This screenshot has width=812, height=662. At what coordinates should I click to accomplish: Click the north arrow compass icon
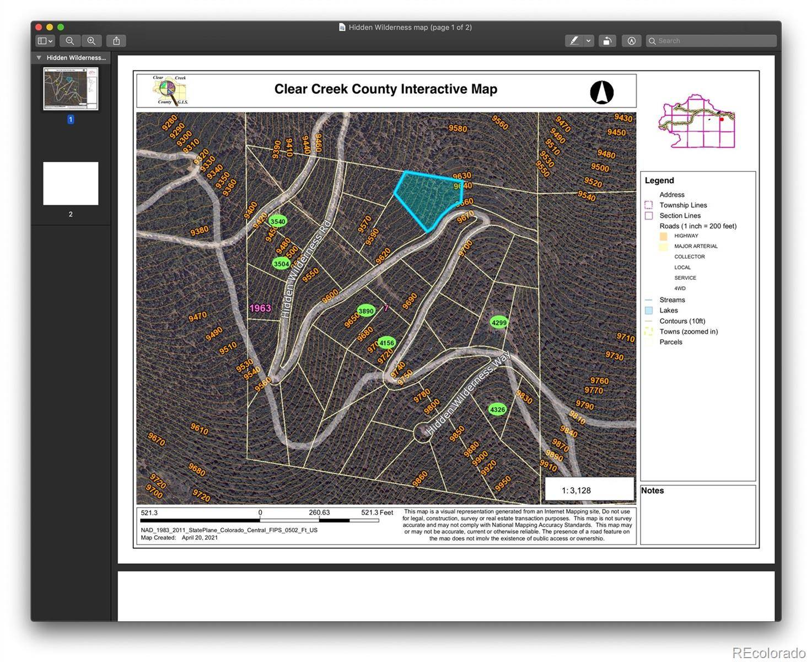pyautogui.click(x=601, y=92)
